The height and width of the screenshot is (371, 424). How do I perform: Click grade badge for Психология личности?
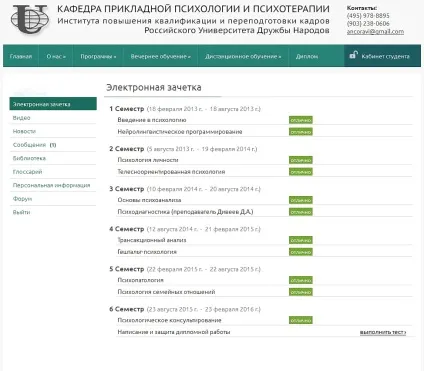pyautogui.click(x=301, y=160)
